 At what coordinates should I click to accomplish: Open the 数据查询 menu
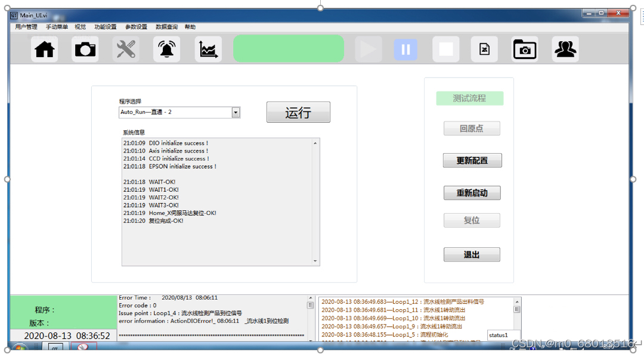[166, 27]
